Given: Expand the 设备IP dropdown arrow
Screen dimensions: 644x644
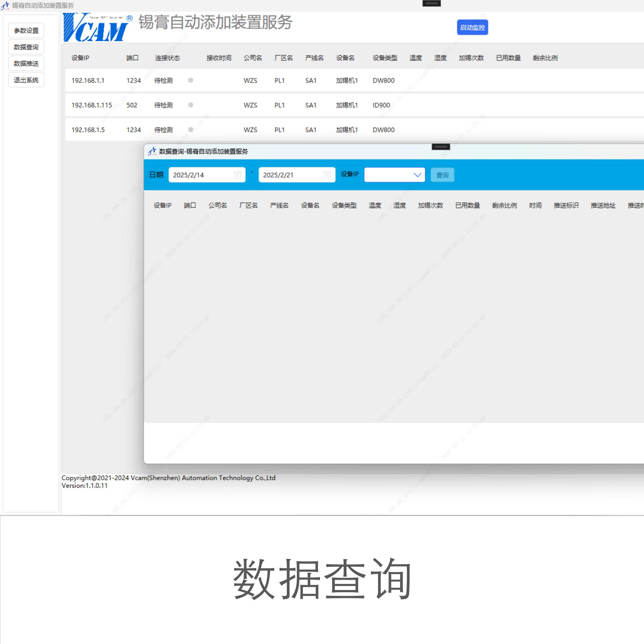Looking at the screenshot, I should tap(417, 175).
